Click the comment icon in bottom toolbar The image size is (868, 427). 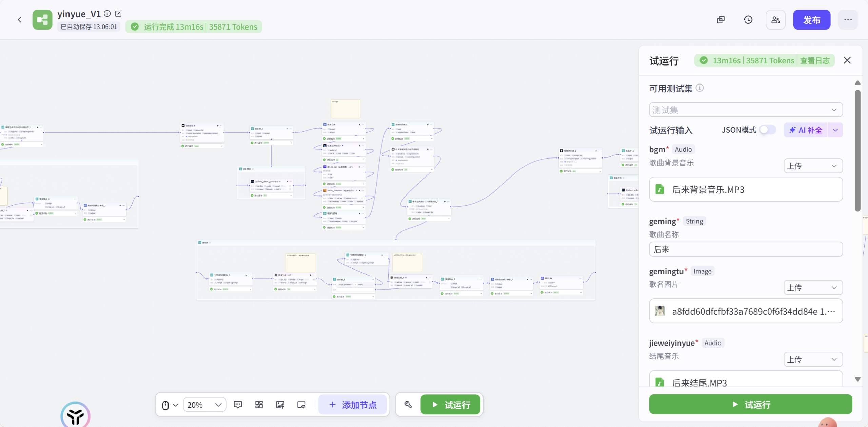(x=238, y=405)
